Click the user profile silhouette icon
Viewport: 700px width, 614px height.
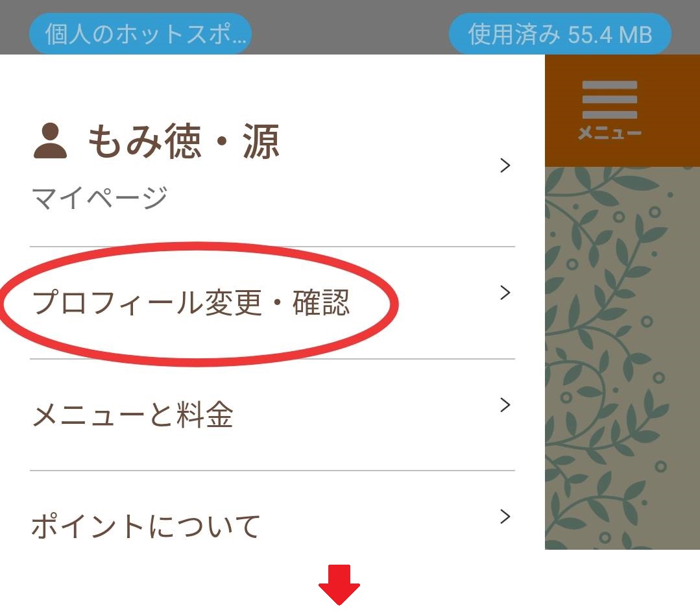point(50,141)
